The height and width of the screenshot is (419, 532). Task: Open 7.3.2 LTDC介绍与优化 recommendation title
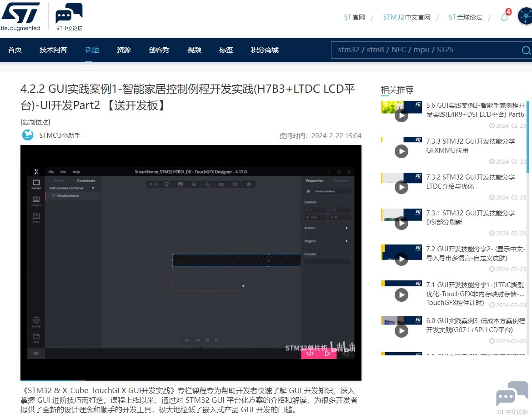coord(470,182)
